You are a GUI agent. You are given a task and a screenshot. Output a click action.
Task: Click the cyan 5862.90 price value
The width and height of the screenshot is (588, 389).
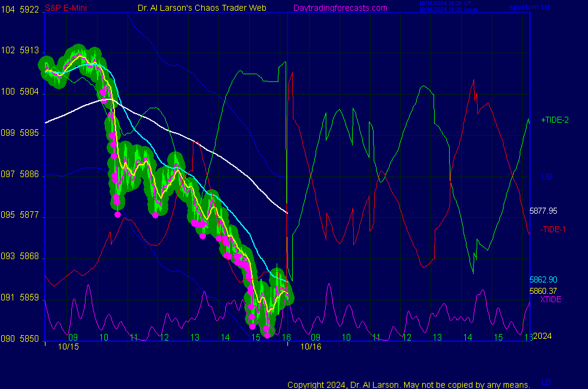point(543,279)
